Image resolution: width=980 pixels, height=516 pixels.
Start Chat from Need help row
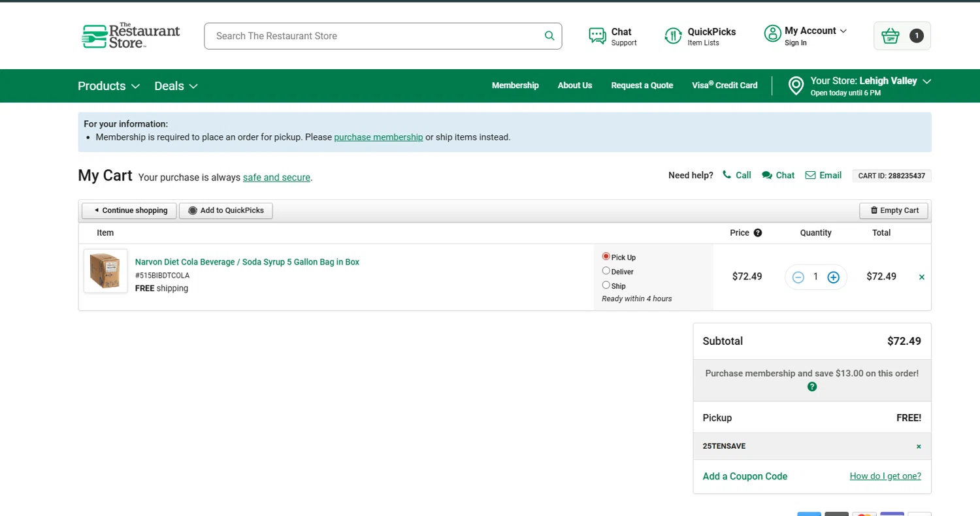point(778,175)
